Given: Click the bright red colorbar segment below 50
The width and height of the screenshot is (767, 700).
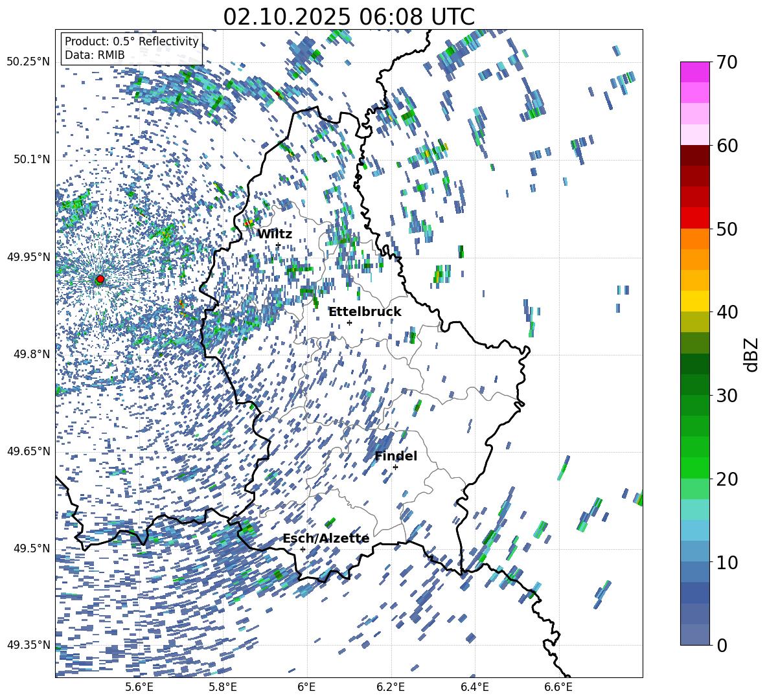Looking at the screenshot, I should tap(694, 218).
